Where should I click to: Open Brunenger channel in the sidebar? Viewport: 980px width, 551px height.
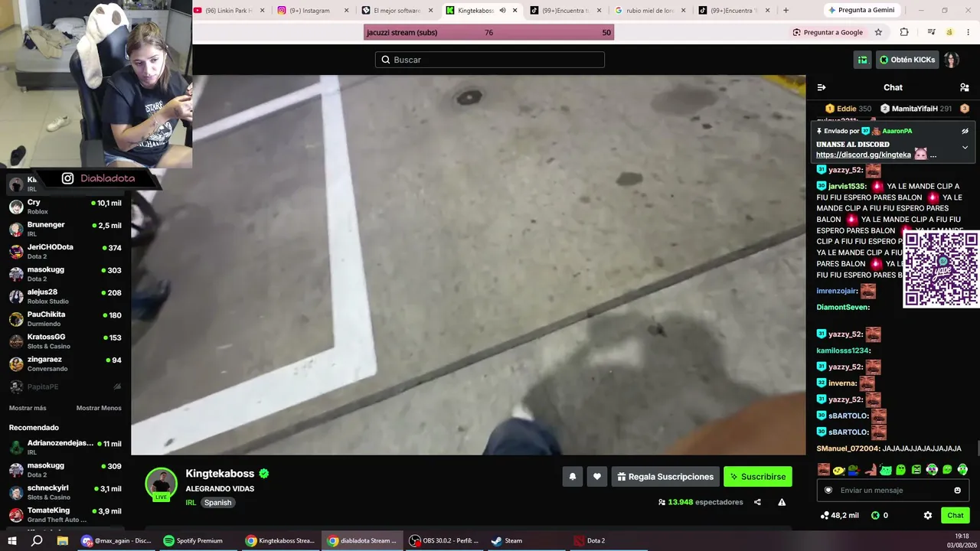pos(65,229)
